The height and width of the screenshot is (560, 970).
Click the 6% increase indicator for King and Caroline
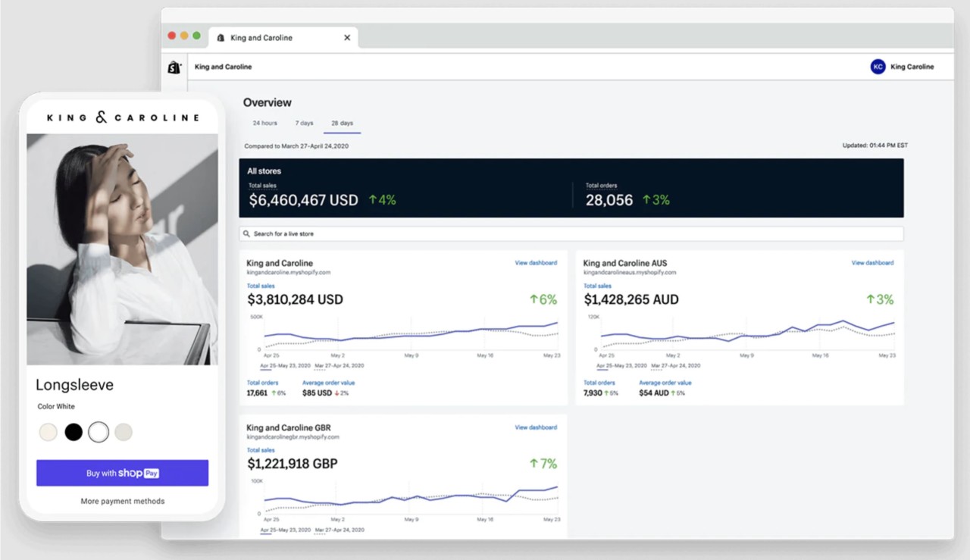pos(543,299)
